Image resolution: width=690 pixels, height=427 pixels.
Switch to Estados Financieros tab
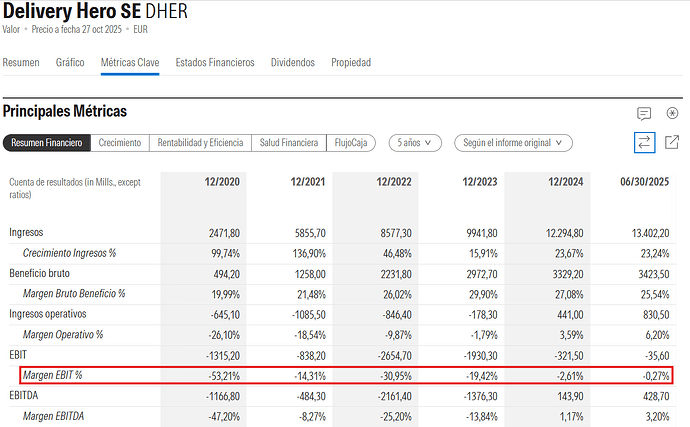point(215,62)
